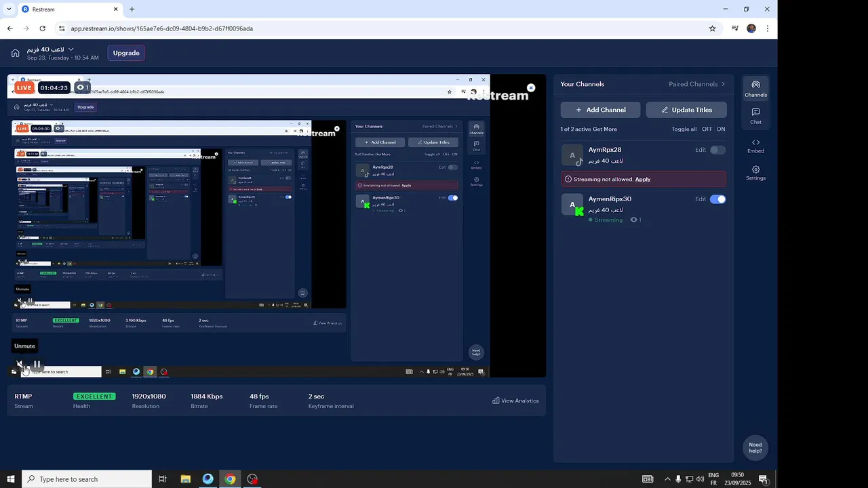
Task: Click the Get More link
Action: pyautogui.click(x=605, y=129)
